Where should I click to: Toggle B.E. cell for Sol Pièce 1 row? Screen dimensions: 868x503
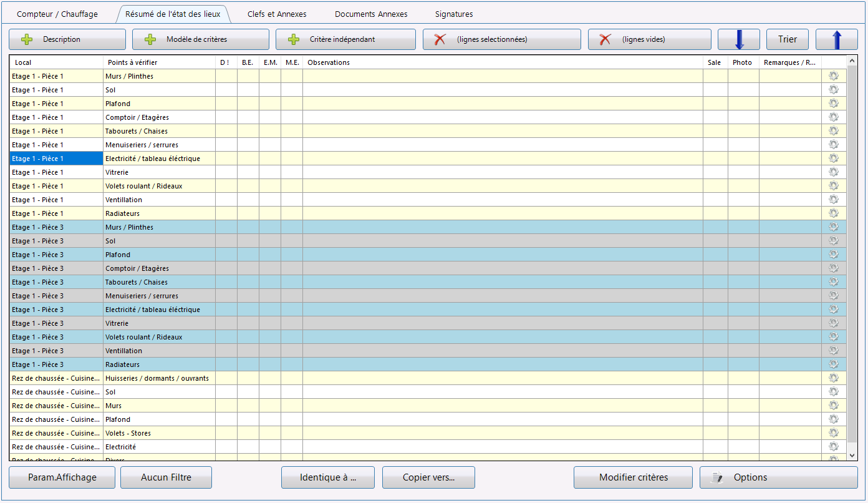tap(248, 90)
